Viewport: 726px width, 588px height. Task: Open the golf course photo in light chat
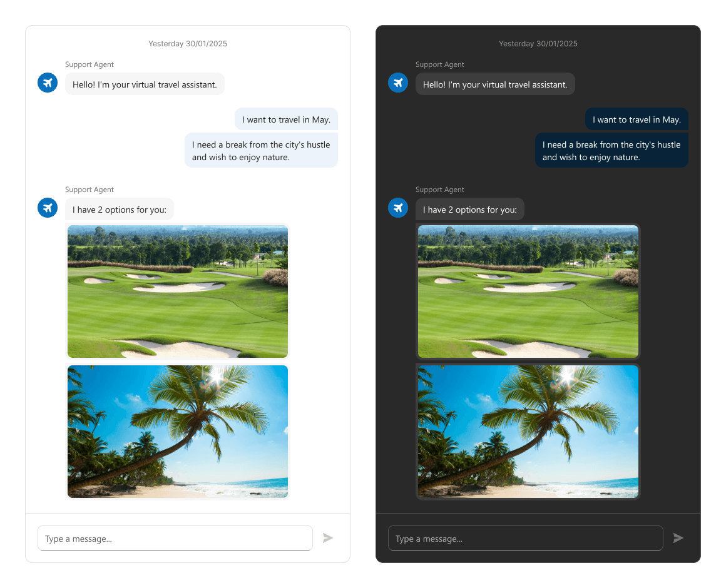pos(178,291)
